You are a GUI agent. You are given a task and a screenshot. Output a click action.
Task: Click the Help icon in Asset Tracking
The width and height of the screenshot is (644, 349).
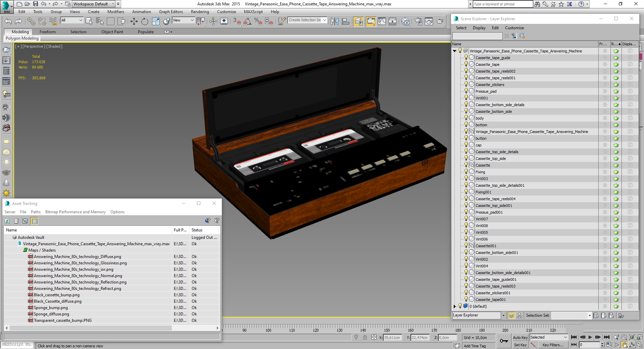pos(217,221)
